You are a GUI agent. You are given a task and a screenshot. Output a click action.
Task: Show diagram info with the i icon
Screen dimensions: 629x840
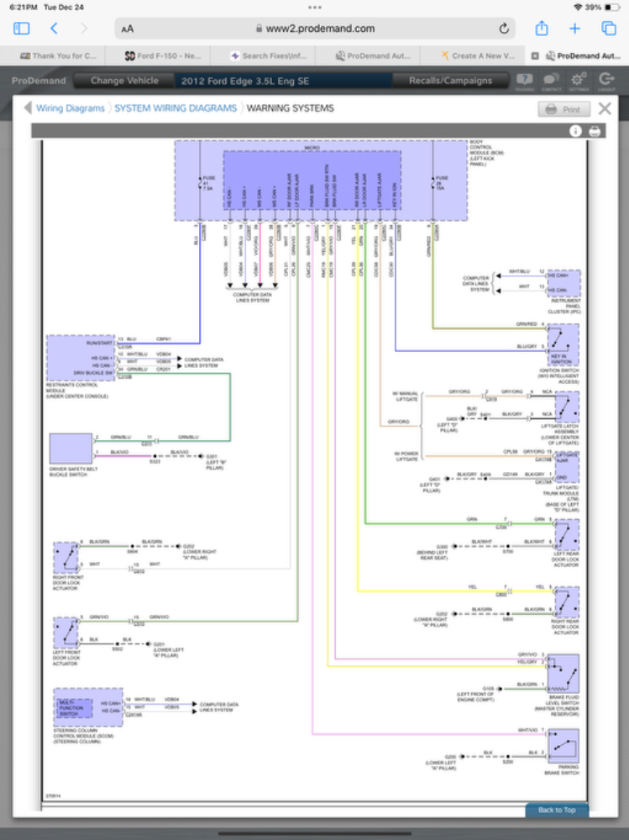[x=575, y=131]
